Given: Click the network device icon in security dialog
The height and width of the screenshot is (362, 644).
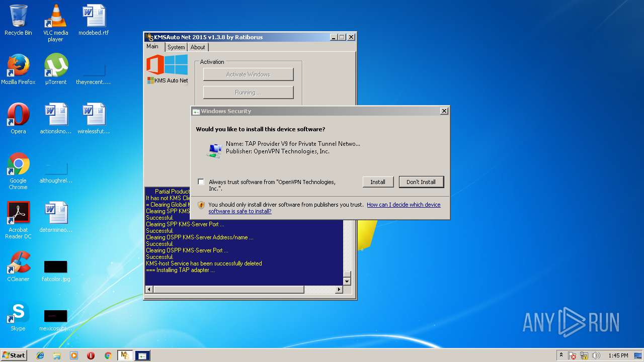Looking at the screenshot, I should 215,150.
